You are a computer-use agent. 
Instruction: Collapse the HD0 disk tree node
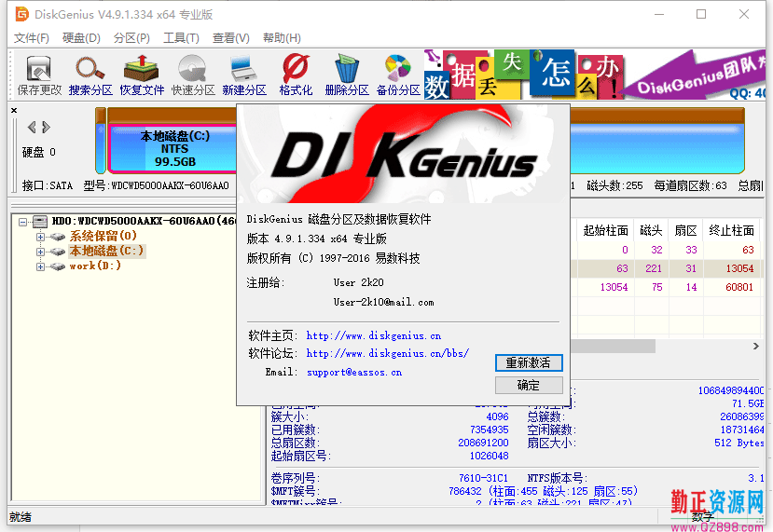(22, 222)
